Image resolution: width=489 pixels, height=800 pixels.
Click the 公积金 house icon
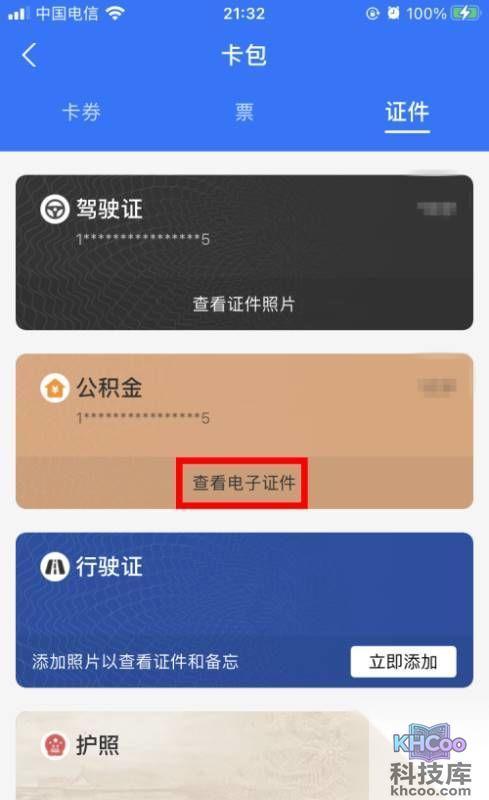(55, 388)
